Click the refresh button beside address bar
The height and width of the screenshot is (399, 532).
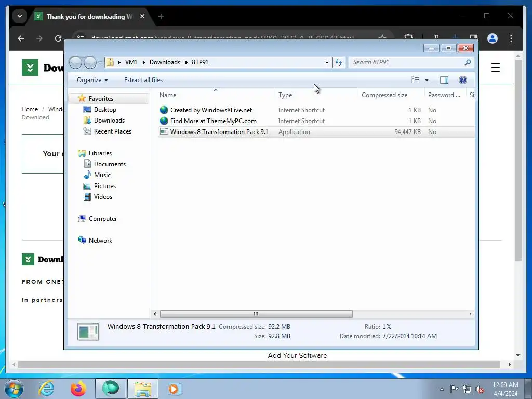point(339,62)
